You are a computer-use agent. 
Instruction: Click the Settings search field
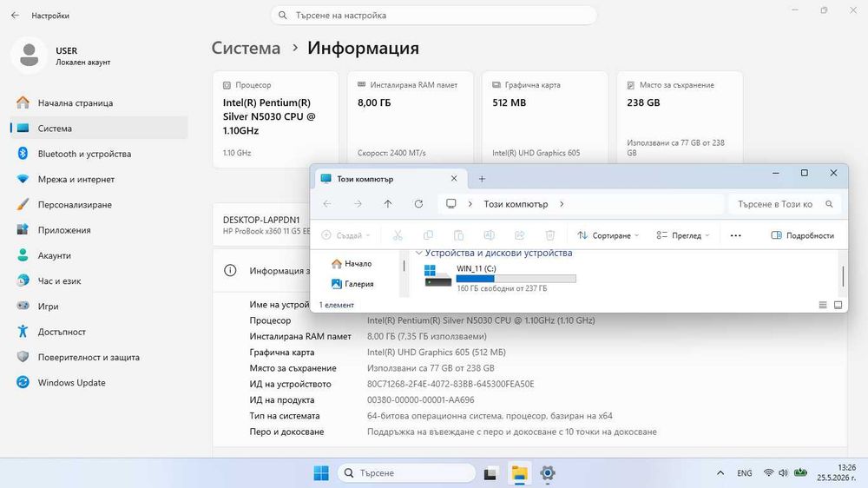pos(433,16)
